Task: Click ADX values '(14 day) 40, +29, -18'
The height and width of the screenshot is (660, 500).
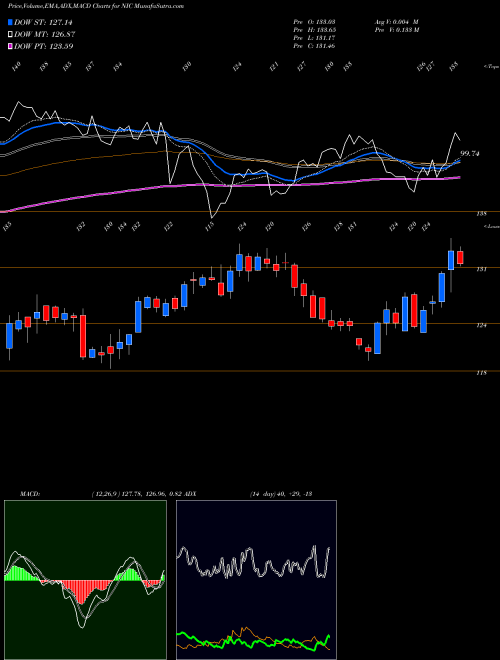Action: click(x=281, y=494)
